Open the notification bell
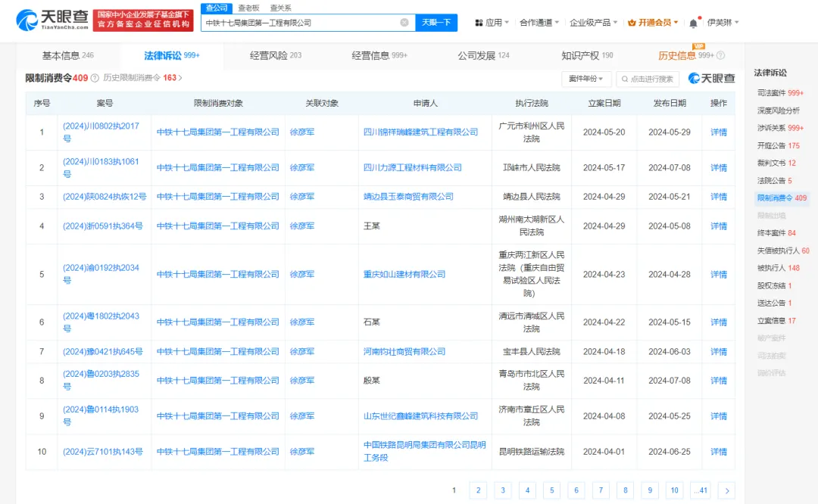The width and height of the screenshot is (818, 504). point(693,23)
